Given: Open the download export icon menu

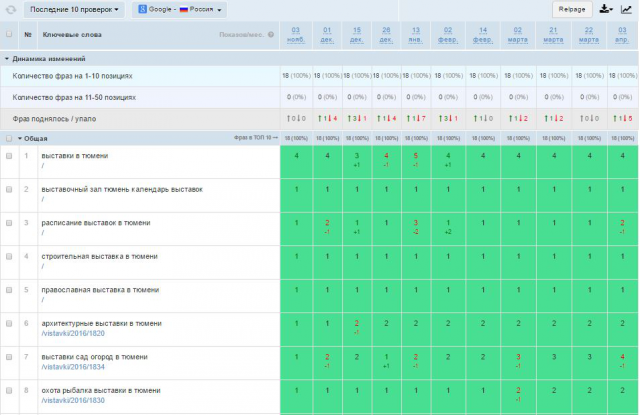Looking at the screenshot, I should [606, 9].
